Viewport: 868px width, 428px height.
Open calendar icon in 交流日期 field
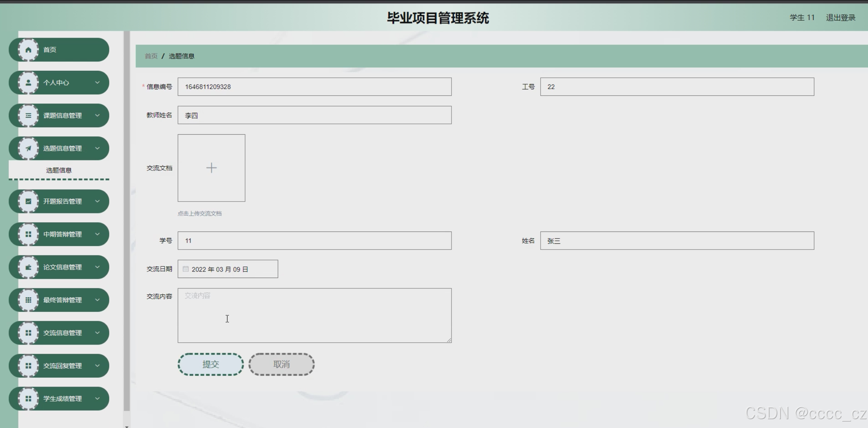click(x=186, y=269)
